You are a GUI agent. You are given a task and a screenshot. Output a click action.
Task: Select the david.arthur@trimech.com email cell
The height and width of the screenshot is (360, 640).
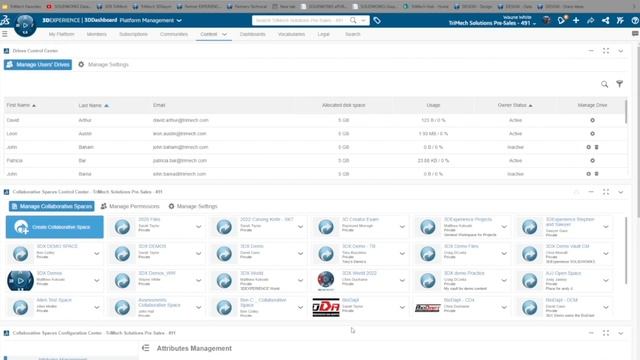tap(180, 120)
